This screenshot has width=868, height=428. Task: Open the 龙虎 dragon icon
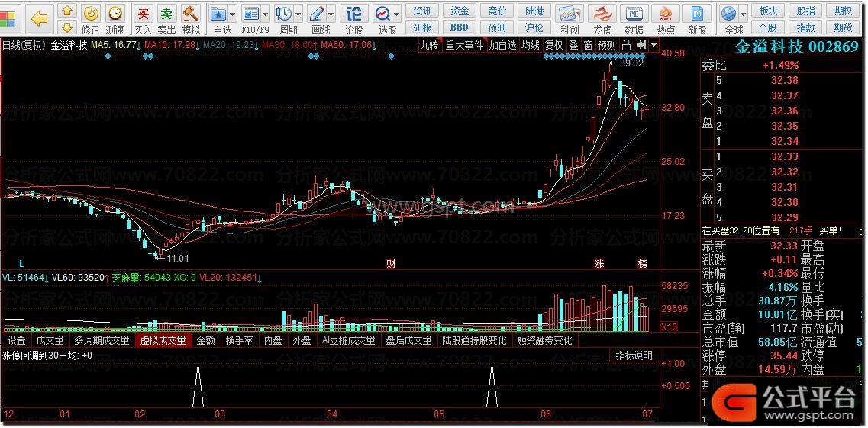602,13
